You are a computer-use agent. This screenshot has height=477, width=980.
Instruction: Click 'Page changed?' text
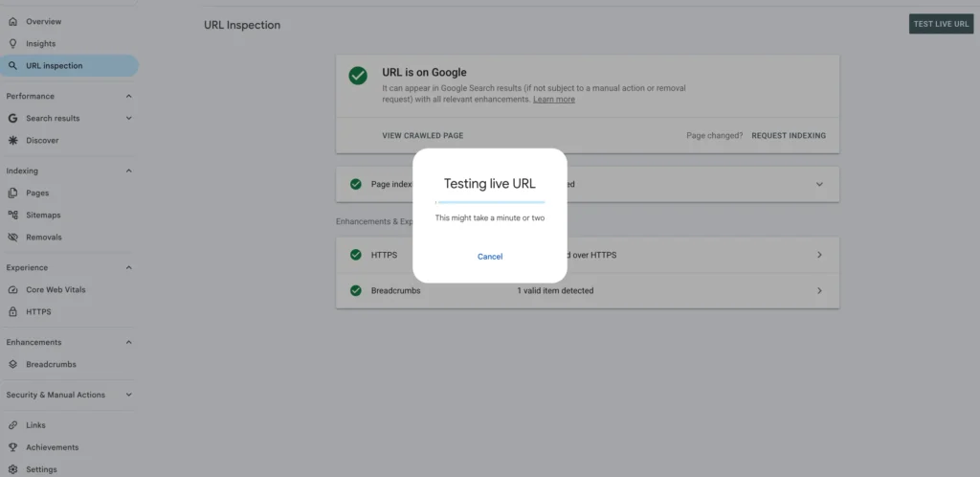coord(714,135)
